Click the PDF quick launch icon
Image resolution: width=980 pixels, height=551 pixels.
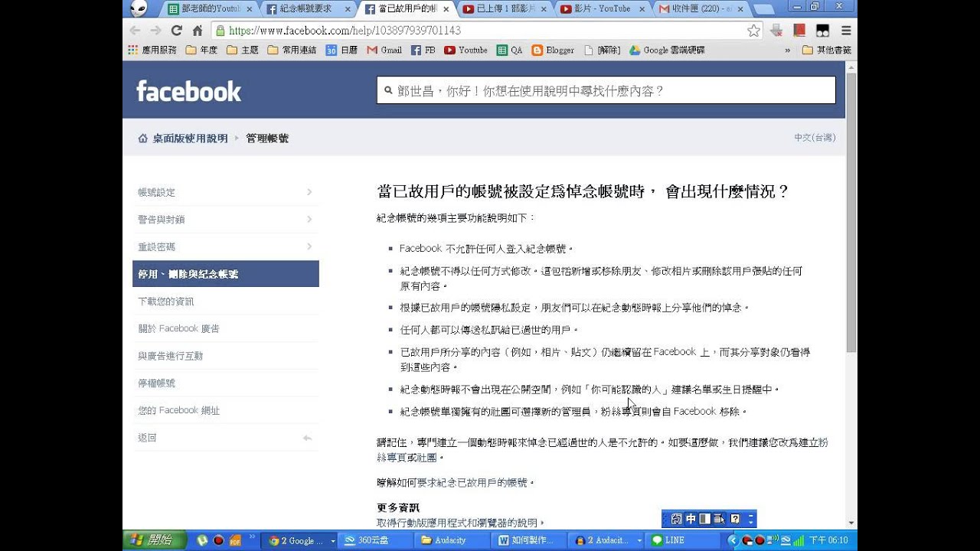click(235, 540)
